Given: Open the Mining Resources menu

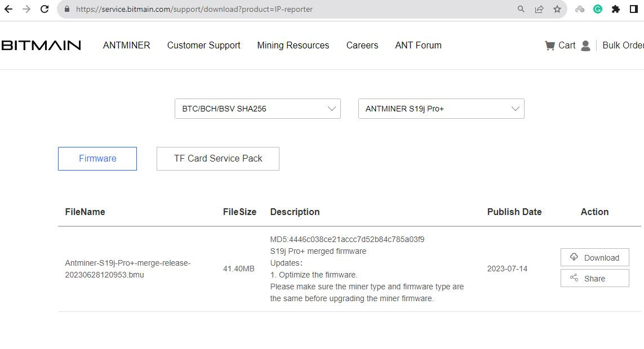Looking at the screenshot, I should [293, 45].
